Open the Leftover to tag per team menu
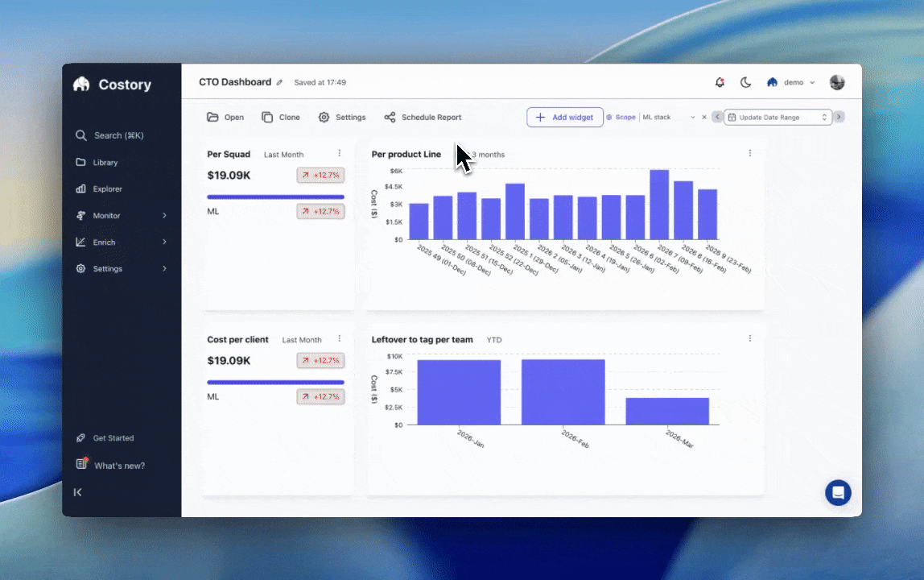This screenshot has width=924, height=580. 749,339
